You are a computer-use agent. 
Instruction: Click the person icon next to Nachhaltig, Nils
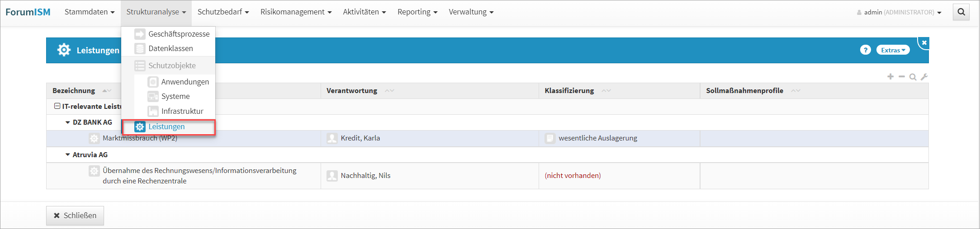coord(332,176)
